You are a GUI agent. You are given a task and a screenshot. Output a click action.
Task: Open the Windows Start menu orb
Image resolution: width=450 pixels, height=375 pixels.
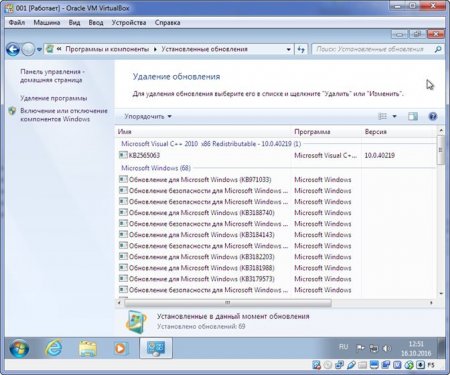click(19, 348)
